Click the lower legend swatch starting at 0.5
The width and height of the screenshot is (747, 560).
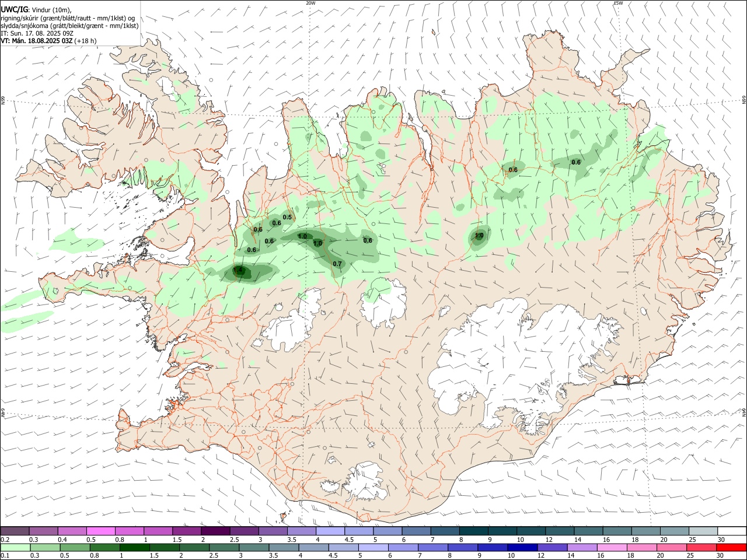pos(75,547)
